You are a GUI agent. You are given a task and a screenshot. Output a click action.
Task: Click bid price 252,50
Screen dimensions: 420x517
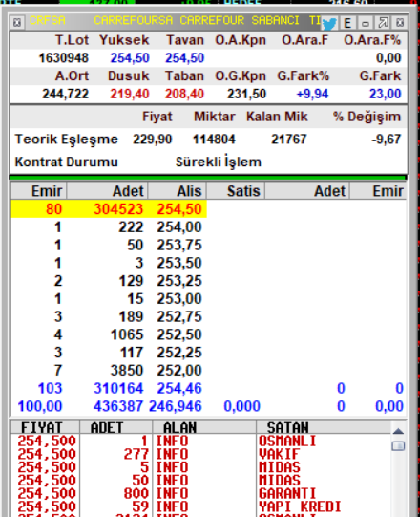178,334
